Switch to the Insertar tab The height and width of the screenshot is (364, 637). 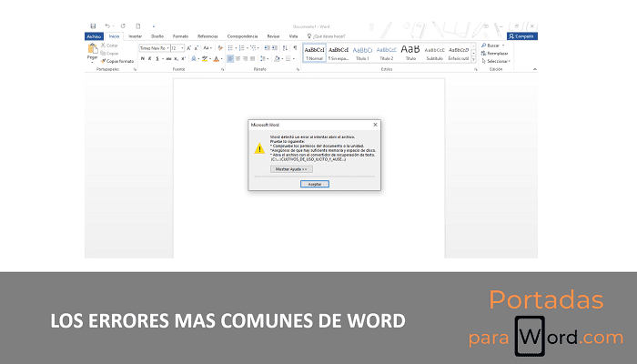pos(136,36)
